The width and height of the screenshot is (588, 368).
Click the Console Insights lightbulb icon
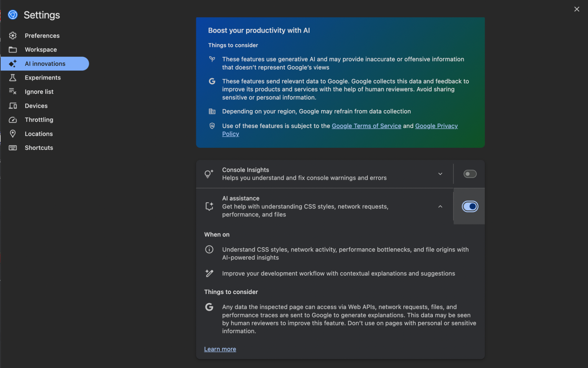coord(209,174)
